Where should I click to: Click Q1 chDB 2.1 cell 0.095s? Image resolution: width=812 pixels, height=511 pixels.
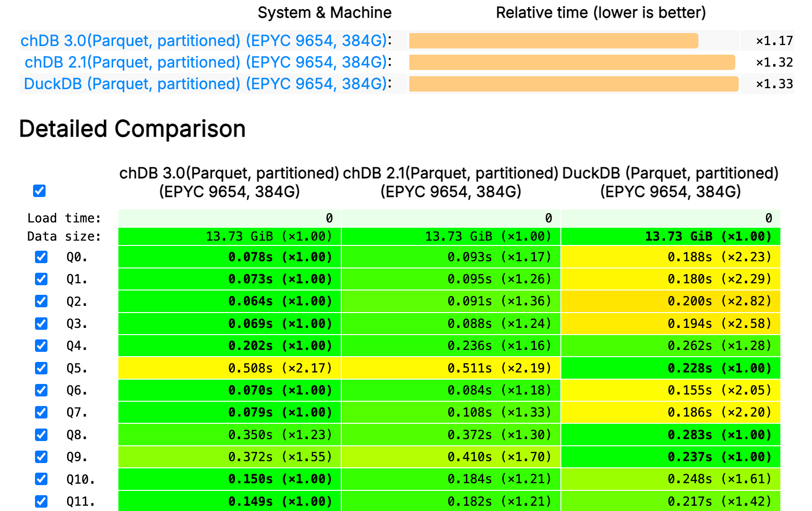point(451,279)
